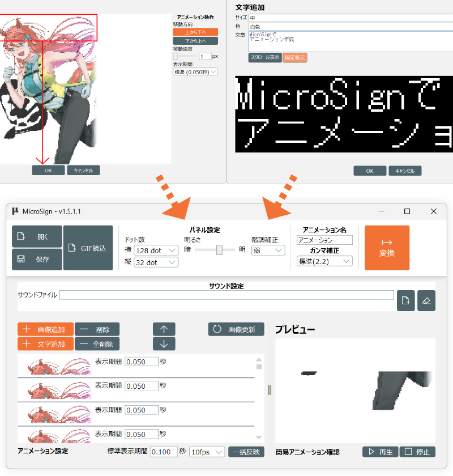Viewport: 453px width, 476px height.
Task: Add text with 文字追加
Action: pyautogui.click(x=45, y=344)
